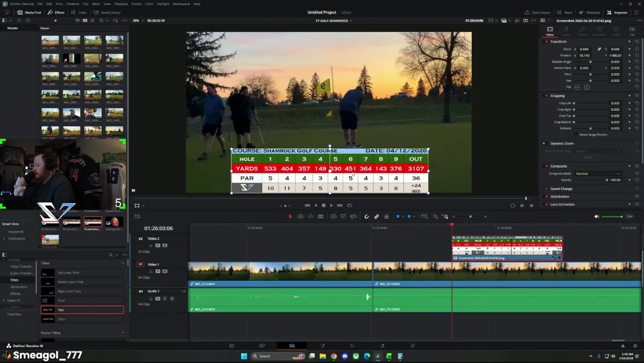644x363 pixels.
Task: Click the flip horizontal icon
Action: tap(577, 87)
